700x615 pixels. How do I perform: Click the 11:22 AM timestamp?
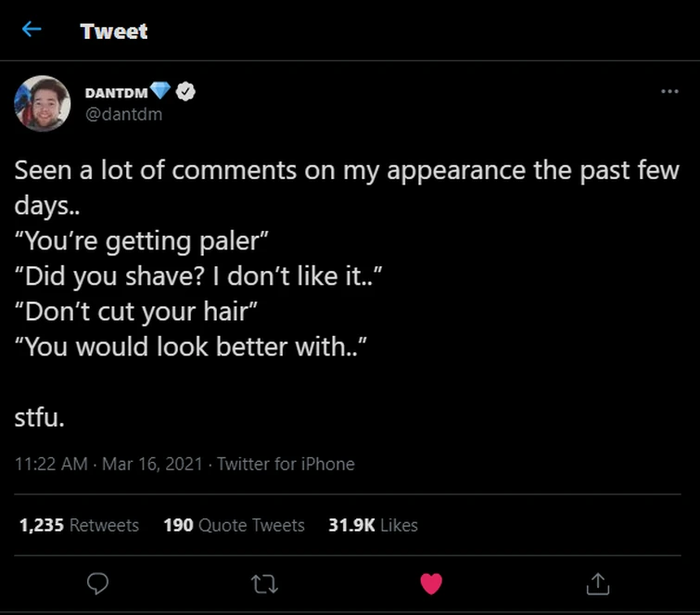click(x=51, y=464)
